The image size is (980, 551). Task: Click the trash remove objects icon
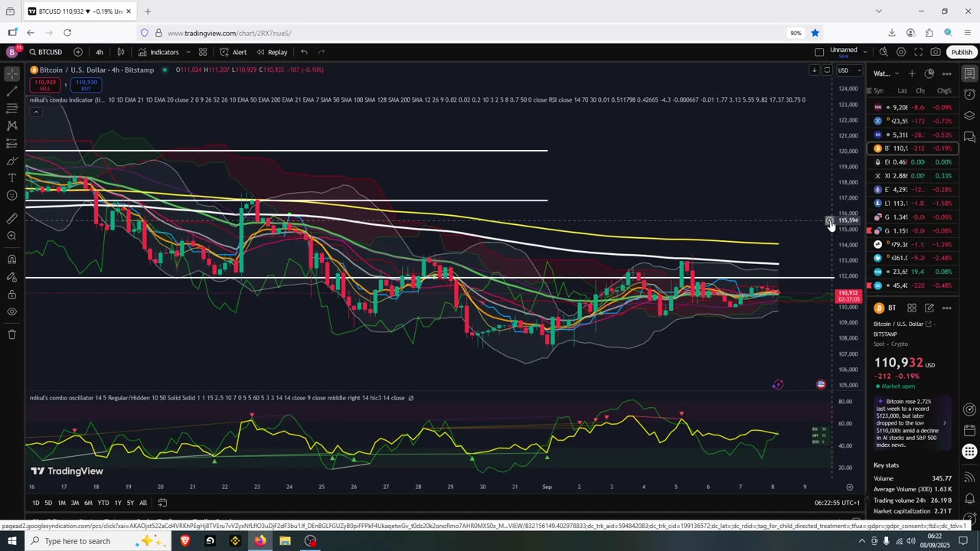(12, 334)
